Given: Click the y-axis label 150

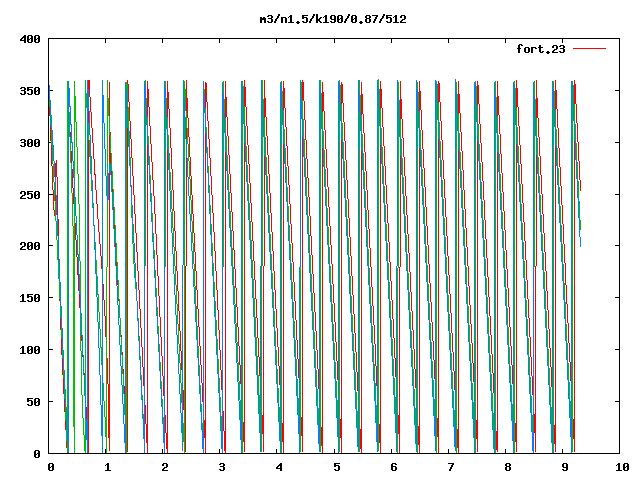Looking at the screenshot, I should (30, 298).
